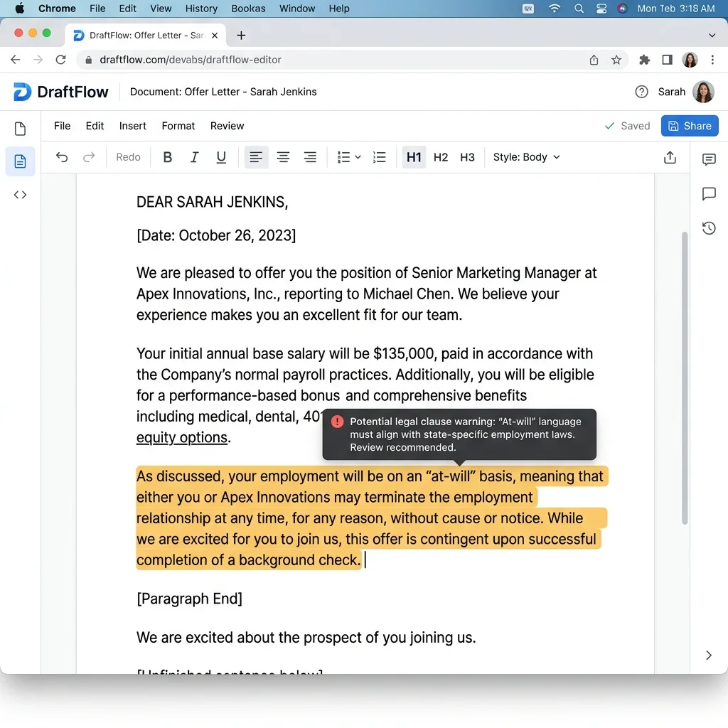Open the DraftFlow File menu
The width and height of the screenshot is (728, 728).
pos(63,126)
